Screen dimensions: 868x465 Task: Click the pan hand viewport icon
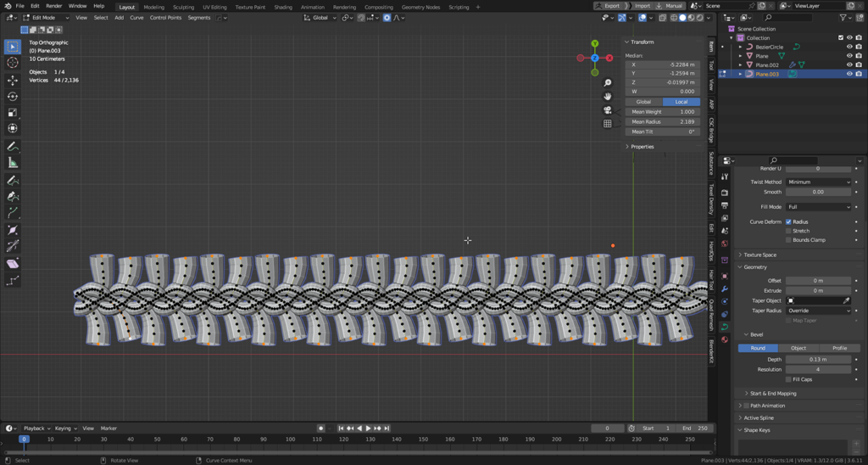pyautogui.click(x=608, y=97)
